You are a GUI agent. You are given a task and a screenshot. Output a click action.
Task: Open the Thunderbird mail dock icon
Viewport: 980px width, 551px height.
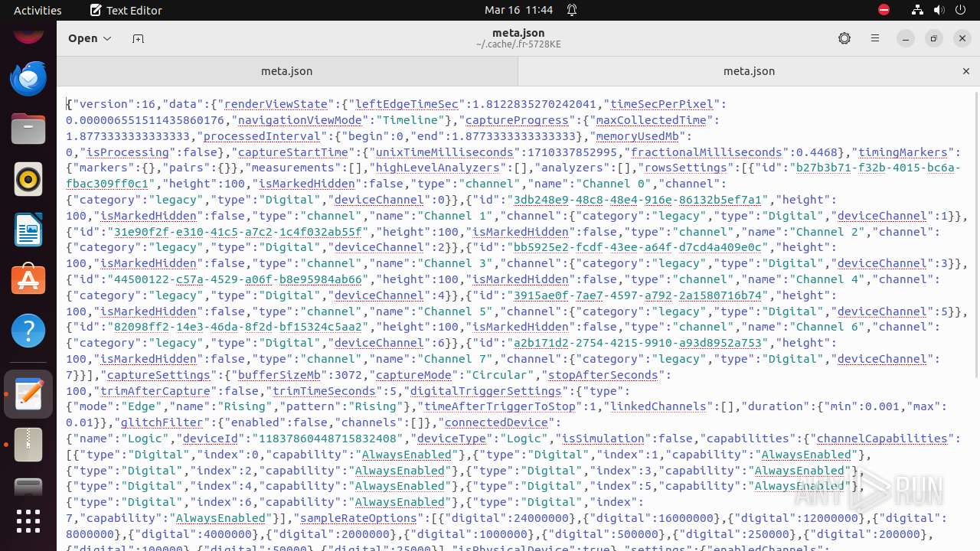click(28, 78)
